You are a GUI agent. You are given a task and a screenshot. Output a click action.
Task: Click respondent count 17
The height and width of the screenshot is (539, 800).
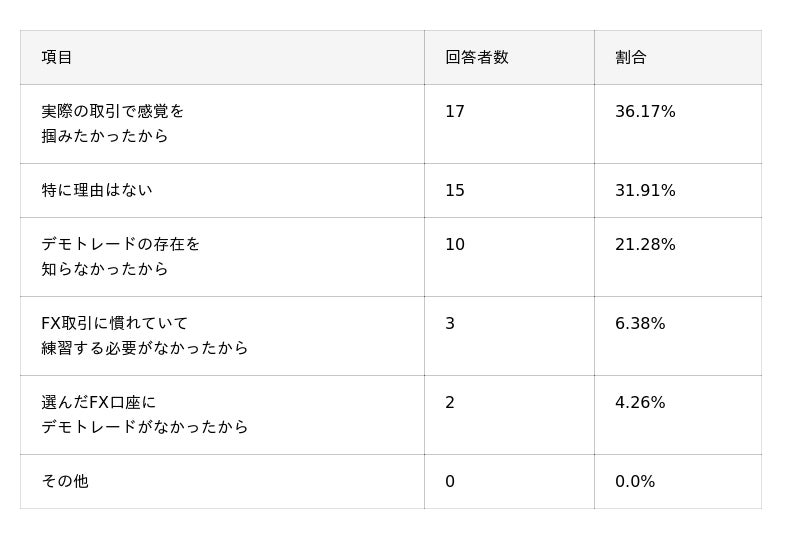455,112
